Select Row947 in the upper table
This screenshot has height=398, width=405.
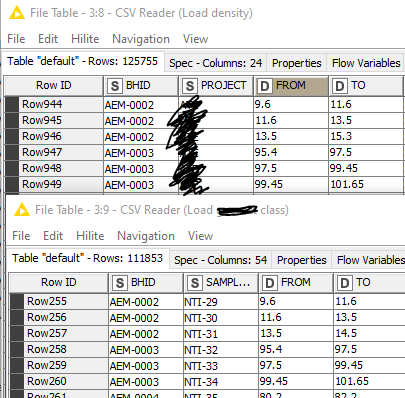pyautogui.click(x=42, y=152)
